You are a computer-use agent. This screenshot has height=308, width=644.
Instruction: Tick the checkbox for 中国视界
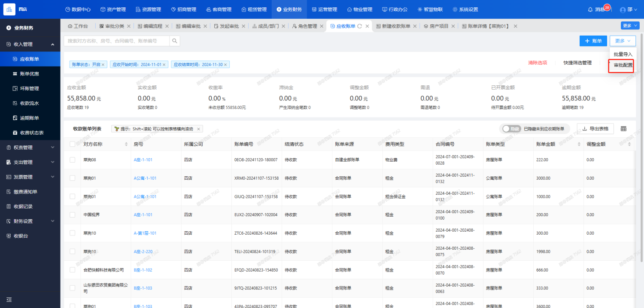pos(72,214)
